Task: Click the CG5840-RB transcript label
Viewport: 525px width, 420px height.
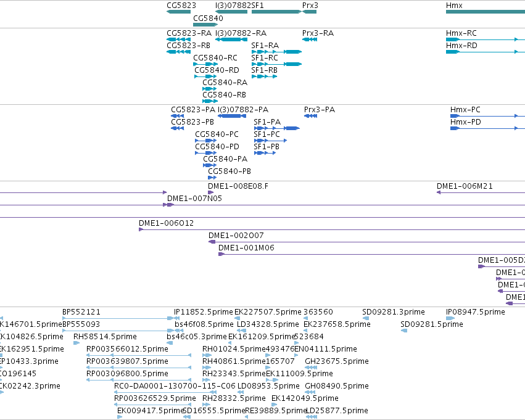Action: pos(224,95)
